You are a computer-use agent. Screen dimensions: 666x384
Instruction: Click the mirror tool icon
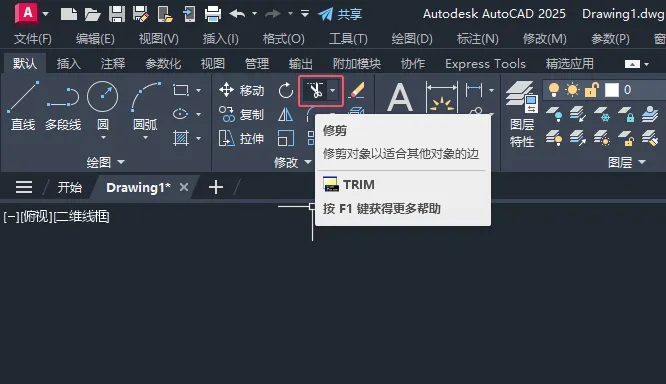[285, 114]
